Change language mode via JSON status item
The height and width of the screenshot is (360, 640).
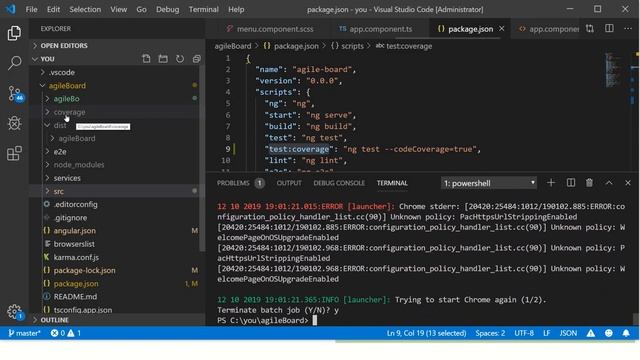coord(568,333)
